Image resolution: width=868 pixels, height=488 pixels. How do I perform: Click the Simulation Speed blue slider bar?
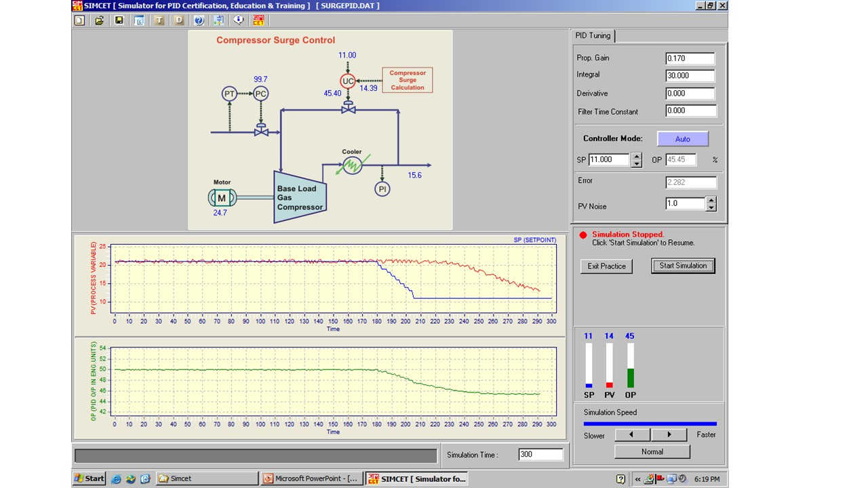coord(650,424)
